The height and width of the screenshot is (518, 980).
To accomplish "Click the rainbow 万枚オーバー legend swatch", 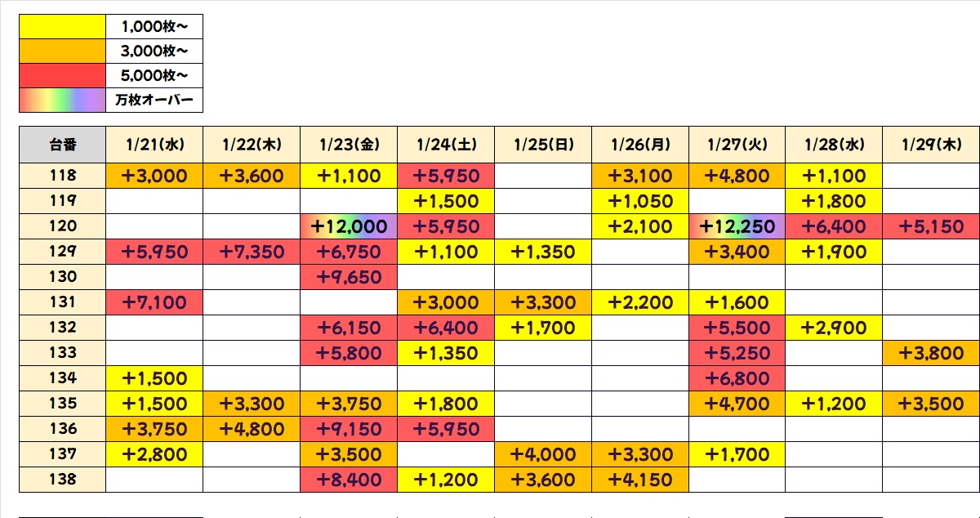I will click(63, 100).
